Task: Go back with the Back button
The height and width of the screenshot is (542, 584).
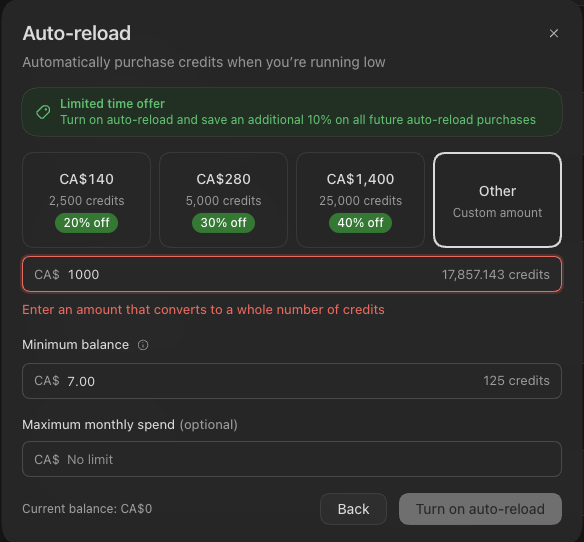Action: pos(353,509)
